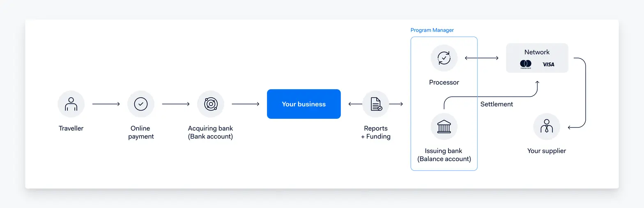The height and width of the screenshot is (208, 644).
Task: Click the Program Manager label
Action: (432, 30)
